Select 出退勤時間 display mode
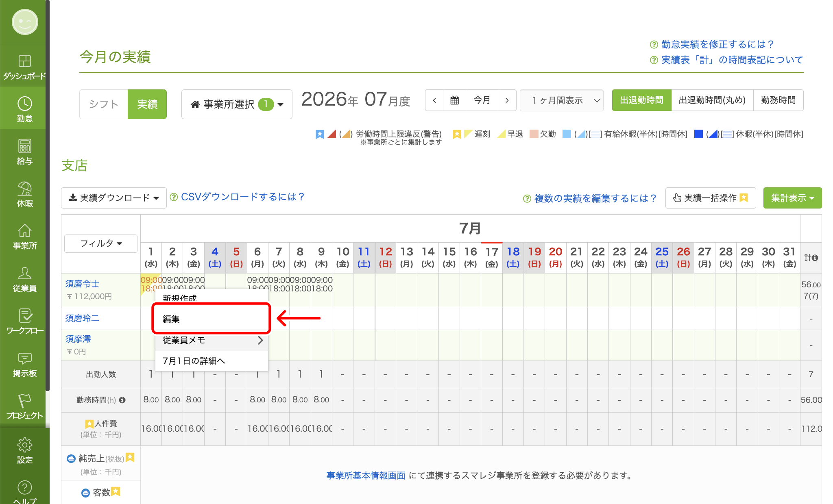 pyautogui.click(x=641, y=100)
